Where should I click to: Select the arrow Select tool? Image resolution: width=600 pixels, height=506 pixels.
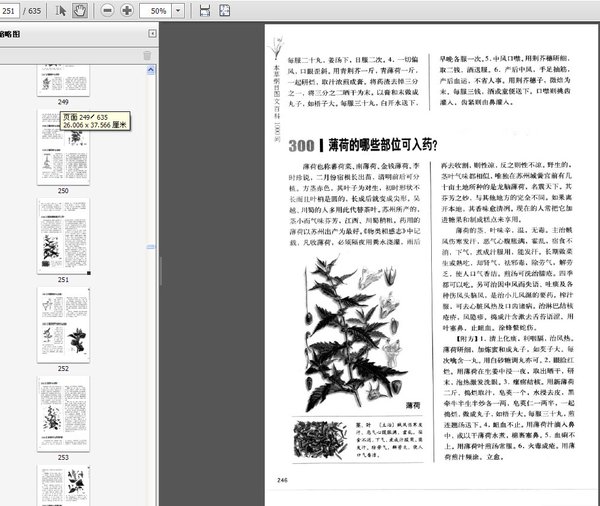(x=60, y=10)
